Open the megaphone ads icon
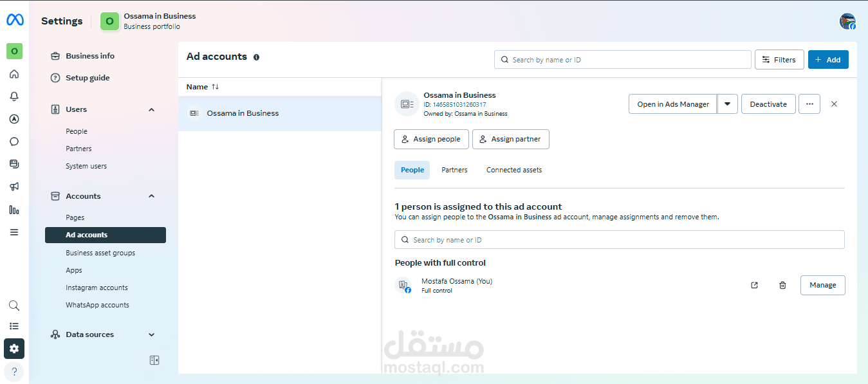The width and height of the screenshot is (868, 384). (14, 187)
